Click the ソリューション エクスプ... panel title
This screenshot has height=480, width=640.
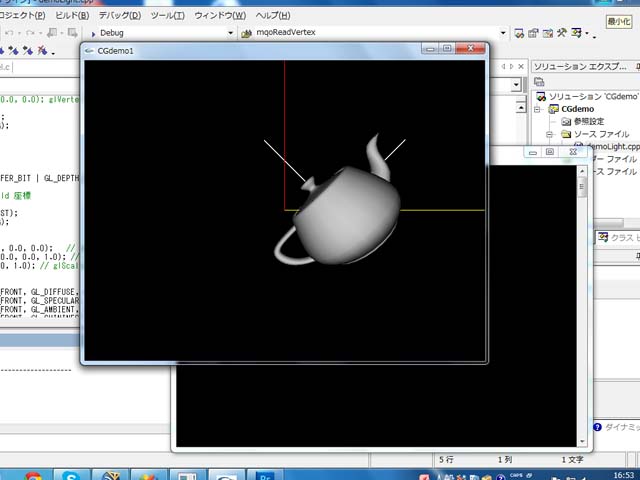(x=580, y=67)
